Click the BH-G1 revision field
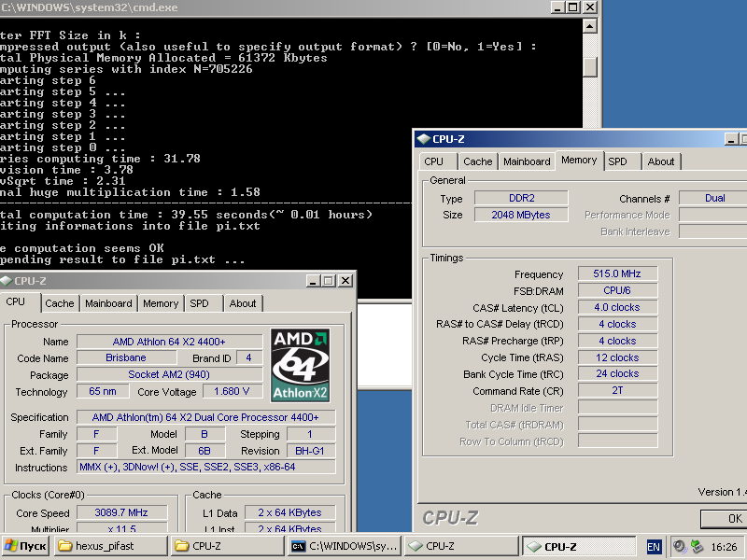Image resolution: width=747 pixels, height=560 pixels. coord(311,451)
